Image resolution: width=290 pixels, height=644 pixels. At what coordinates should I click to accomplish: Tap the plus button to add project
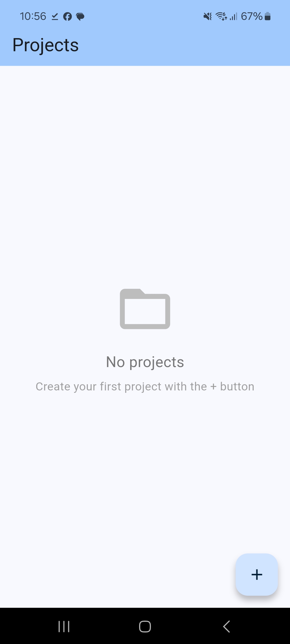[x=257, y=575]
